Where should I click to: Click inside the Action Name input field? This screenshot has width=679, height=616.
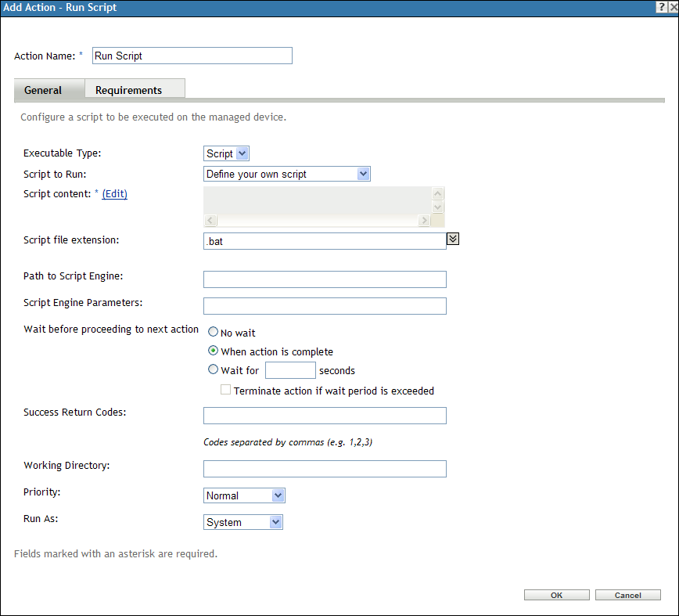[x=192, y=56]
